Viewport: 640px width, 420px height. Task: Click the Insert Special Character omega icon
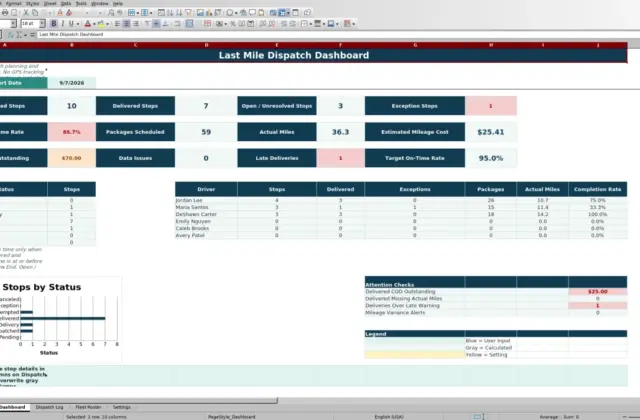coord(230,13)
